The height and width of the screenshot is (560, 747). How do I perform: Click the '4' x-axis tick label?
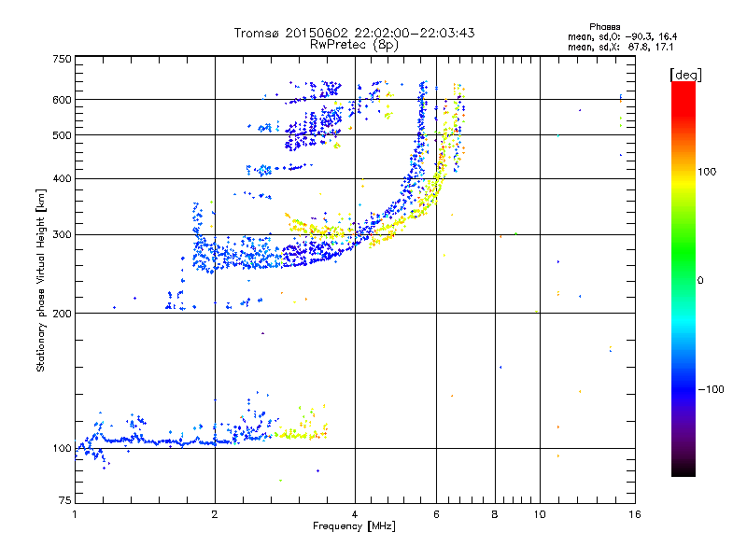pos(355,514)
